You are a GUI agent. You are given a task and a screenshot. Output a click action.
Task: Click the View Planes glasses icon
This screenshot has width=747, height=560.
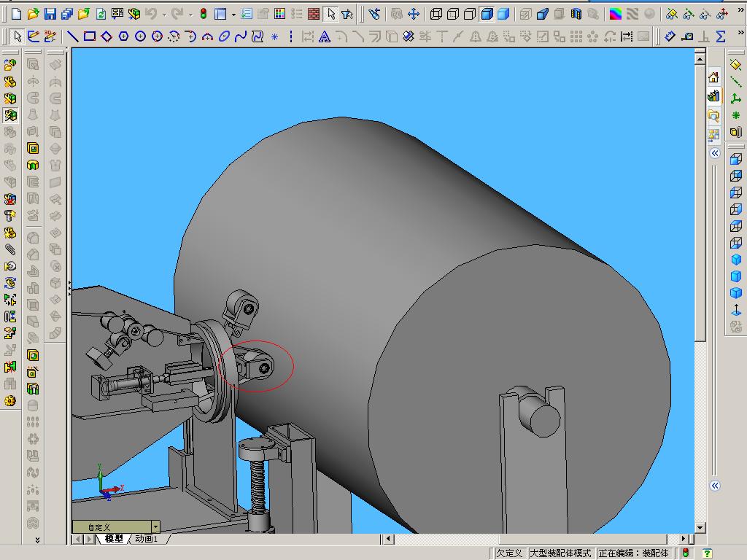point(672,15)
